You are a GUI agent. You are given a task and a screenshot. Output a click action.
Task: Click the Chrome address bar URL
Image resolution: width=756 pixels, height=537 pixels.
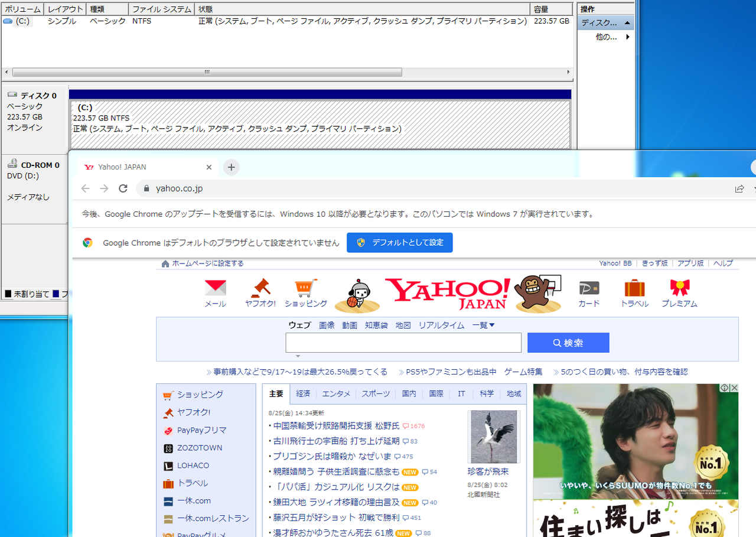tap(180, 188)
